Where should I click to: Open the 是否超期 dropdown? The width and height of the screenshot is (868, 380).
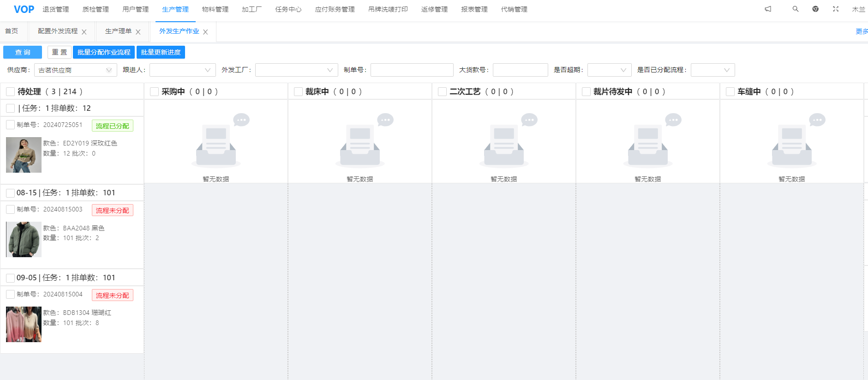(609, 70)
